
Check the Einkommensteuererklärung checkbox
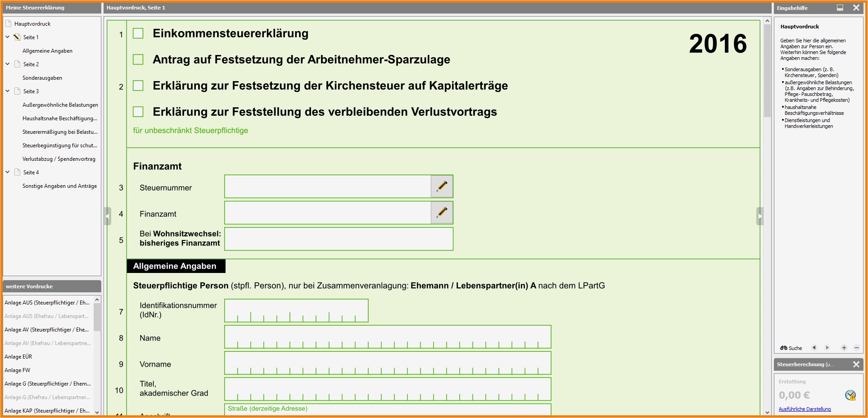(138, 33)
